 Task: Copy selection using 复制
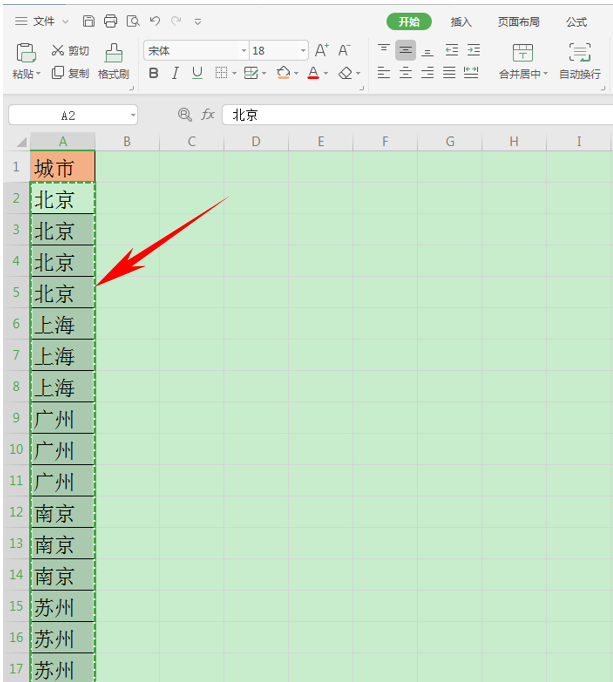tap(70, 73)
